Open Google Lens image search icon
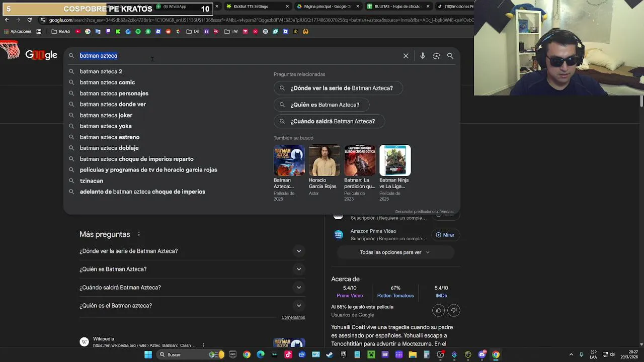The width and height of the screenshot is (644, 362). [x=436, y=56]
